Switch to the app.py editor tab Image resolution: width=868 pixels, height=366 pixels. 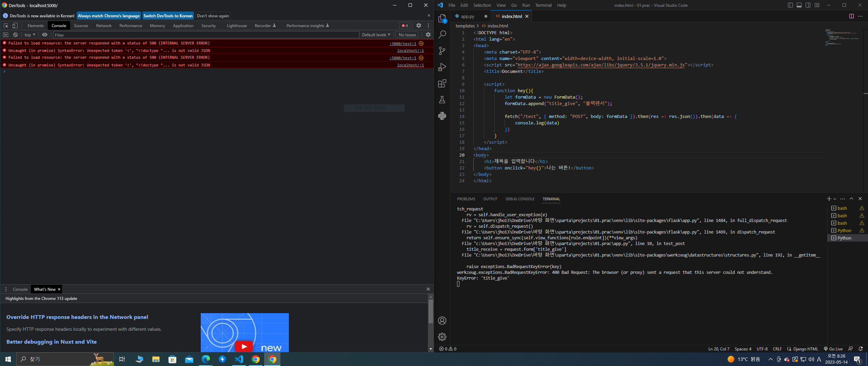click(x=467, y=16)
